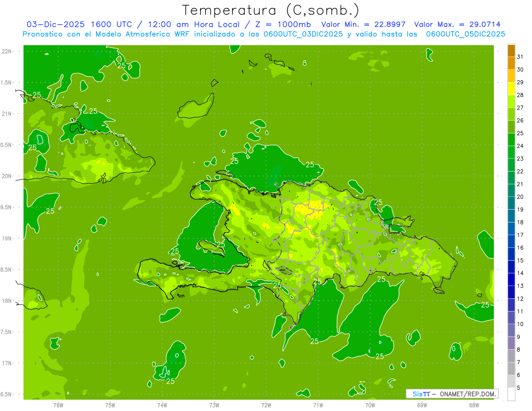Click the "71W" longitude label

tap(318, 405)
